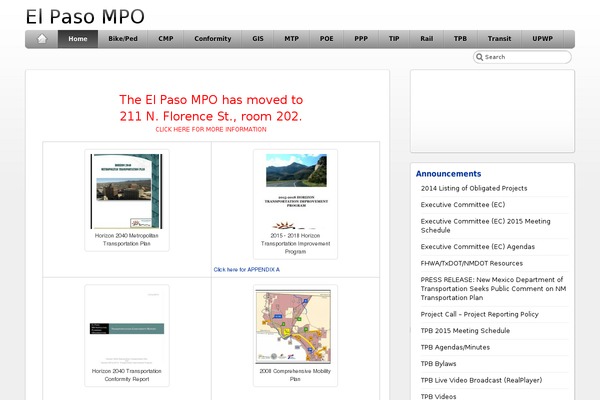
Task: Open the Horizon 2040 Metropolitan Transportation Plan cover
Action: coord(126,191)
